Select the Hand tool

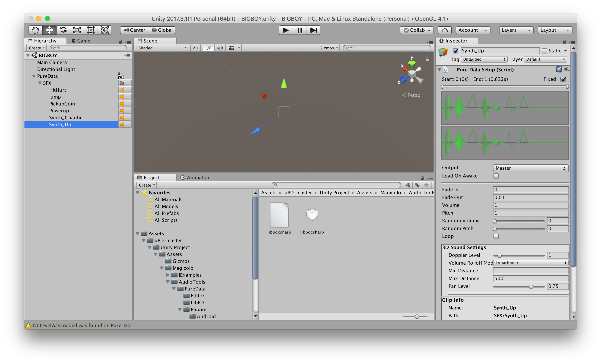pos(35,30)
